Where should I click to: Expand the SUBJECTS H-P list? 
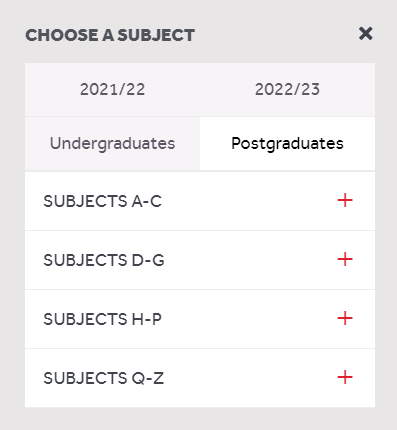click(200, 319)
